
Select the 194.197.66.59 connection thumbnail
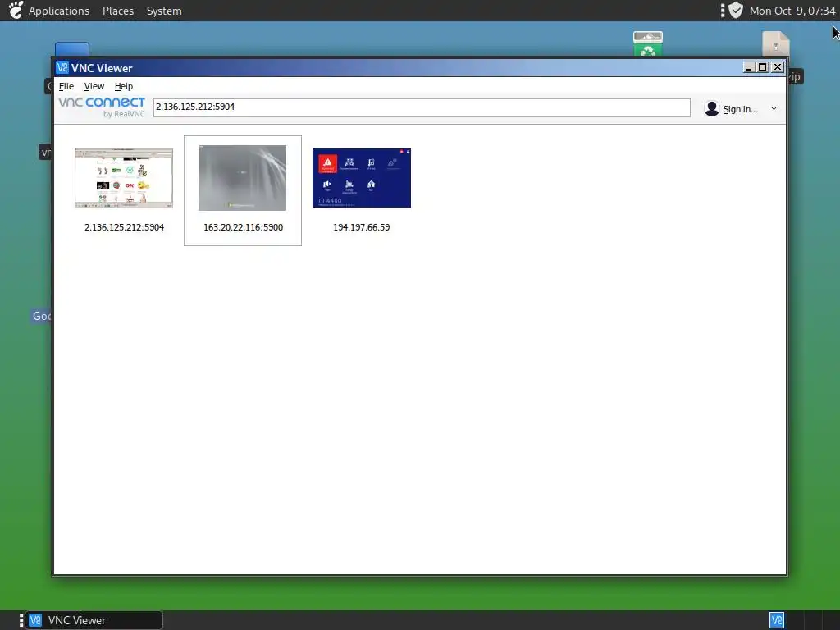tap(362, 178)
